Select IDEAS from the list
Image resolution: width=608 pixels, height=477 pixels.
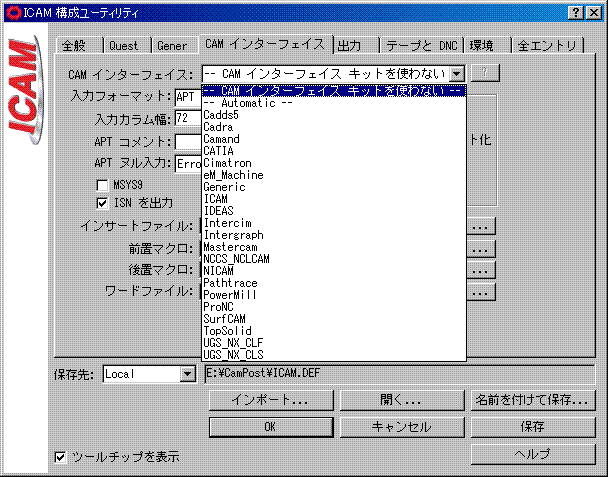coord(334,211)
